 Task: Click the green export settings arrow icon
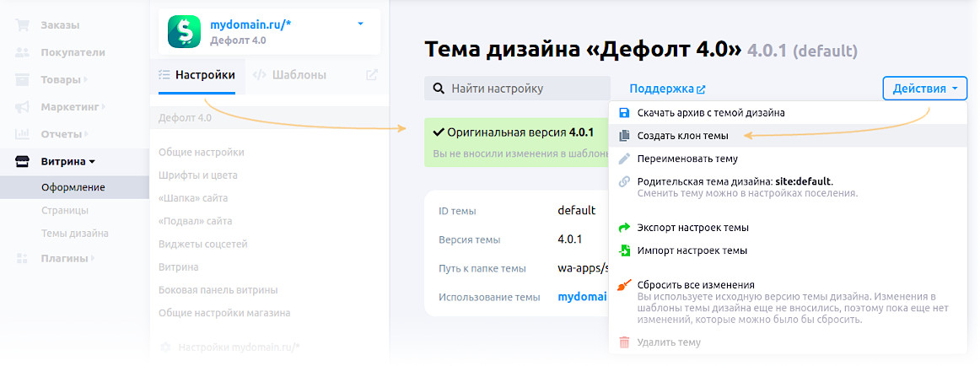[624, 228]
